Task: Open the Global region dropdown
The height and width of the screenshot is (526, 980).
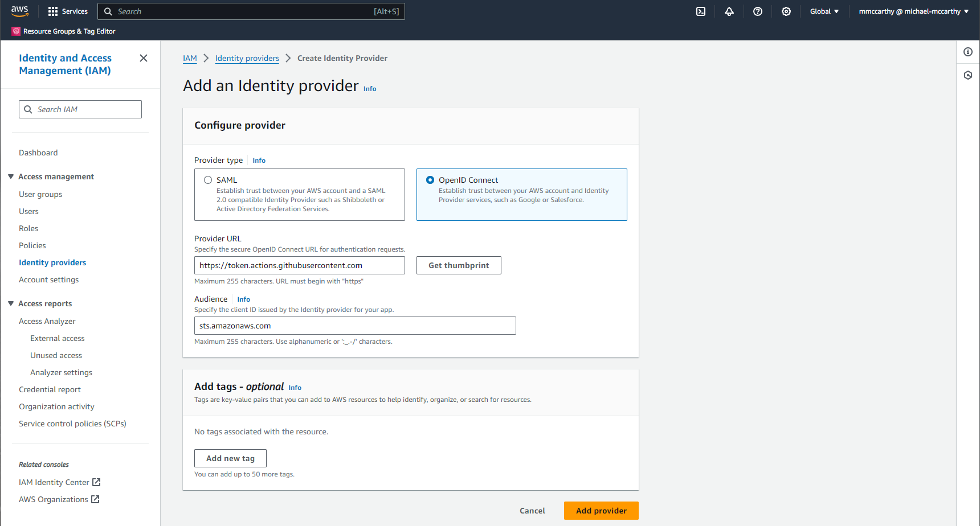Action: point(824,11)
